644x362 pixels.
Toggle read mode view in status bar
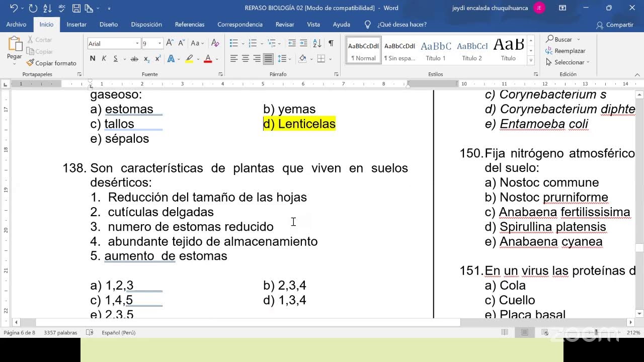coord(505,332)
